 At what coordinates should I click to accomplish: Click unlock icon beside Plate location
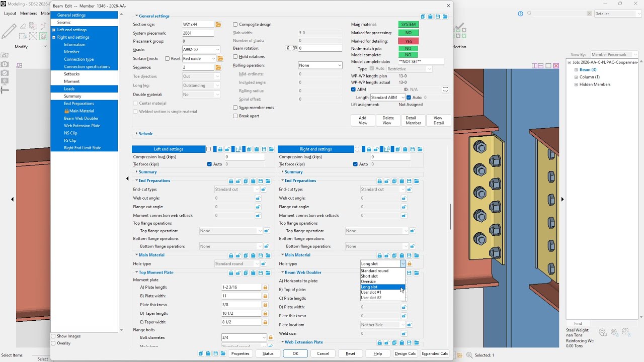click(410, 325)
